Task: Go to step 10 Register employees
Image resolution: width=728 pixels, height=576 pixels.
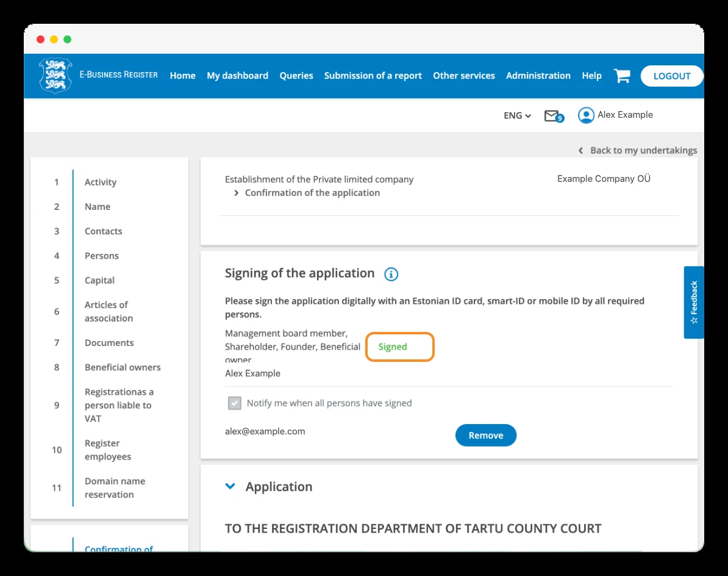Action: [x=108, y=450]
